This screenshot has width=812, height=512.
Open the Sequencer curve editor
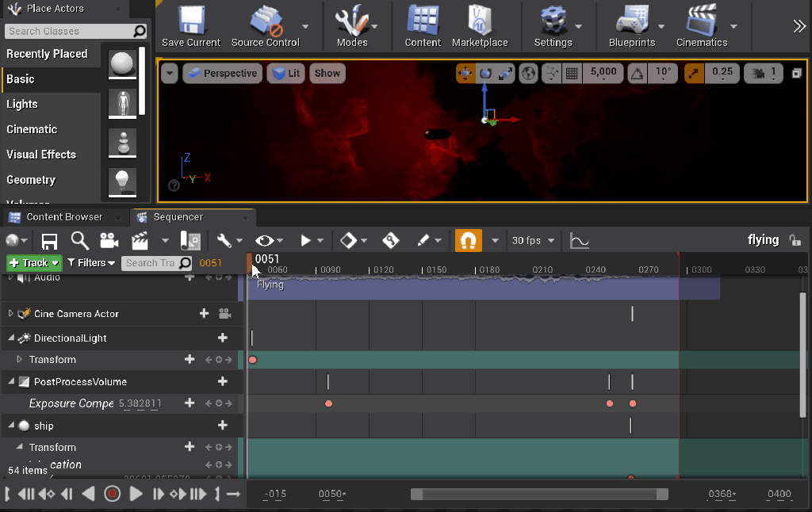[580, 241]
